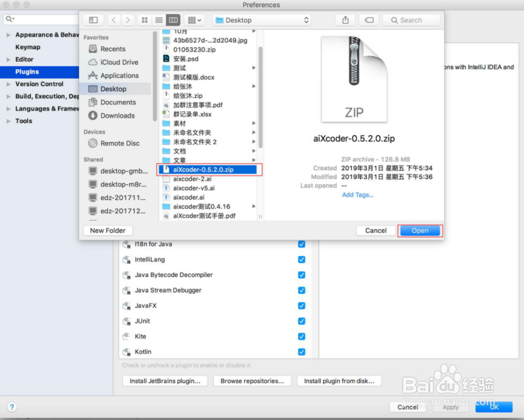The height and width of the screenshot is (420, 524).
Task: Select shared computer desktop-gmb...
Action: coord(118,171)
